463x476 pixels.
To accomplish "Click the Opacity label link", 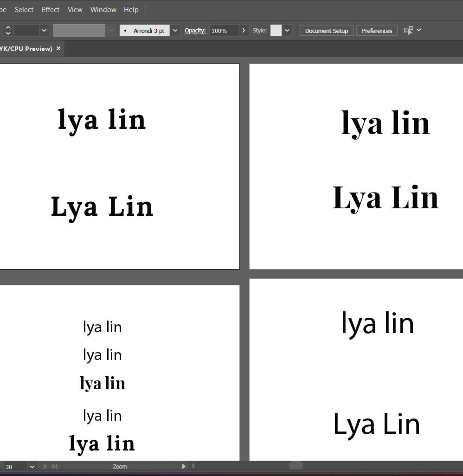I will (195, 31).
